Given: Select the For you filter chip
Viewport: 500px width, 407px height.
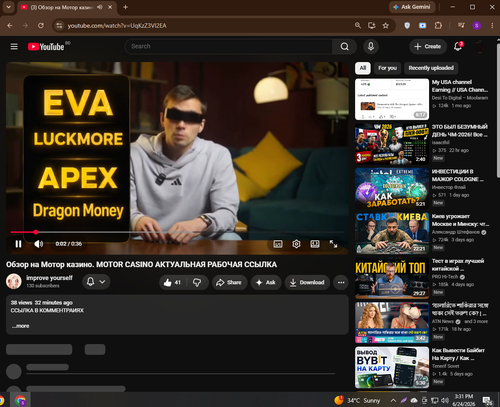Looking at the screenshot, I should (x=387, y=68).
